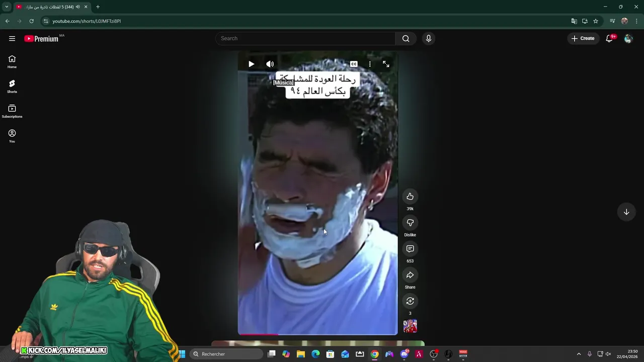This screenshot has height=362, width=644.
Task: Enter fullscreen on the Short
Action: 386,64
